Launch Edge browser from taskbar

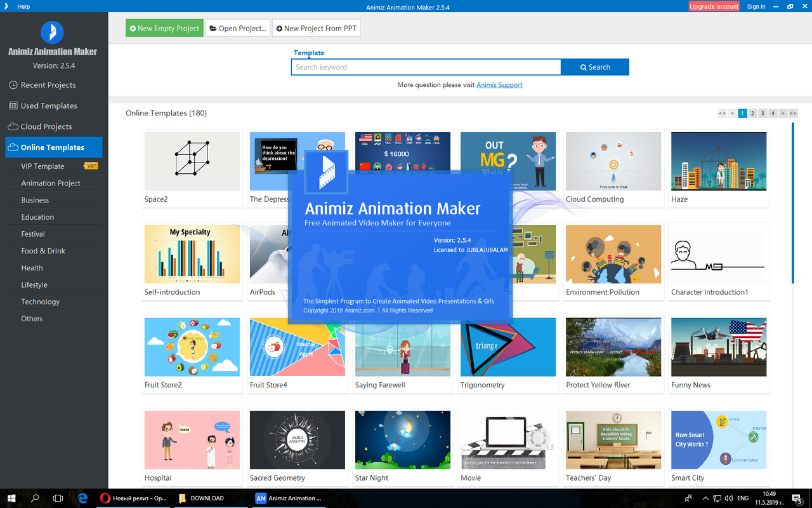tap(82, 498)
